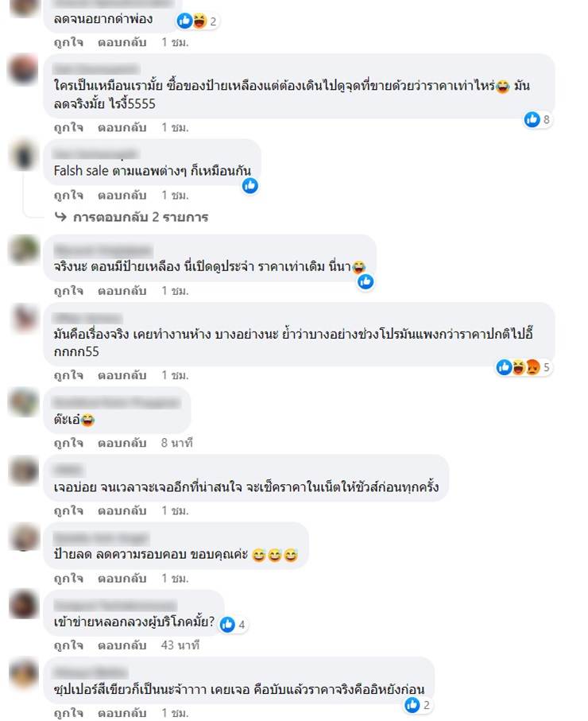This screenshot has height=721, width=588.
Task: Like the comment 'ใครเป็นเหมือนเรามั้ย' via ถูกใจ
Action: pos(68,127)
